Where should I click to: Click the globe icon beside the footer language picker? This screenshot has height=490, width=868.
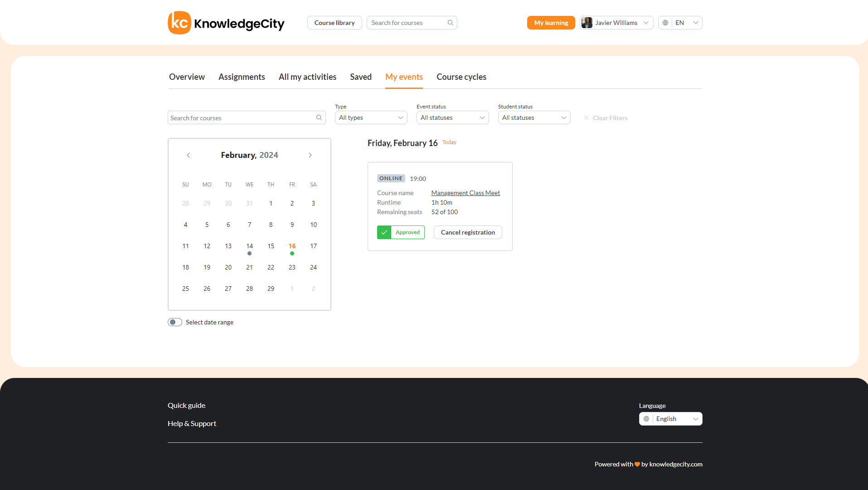tap(646, 418)
